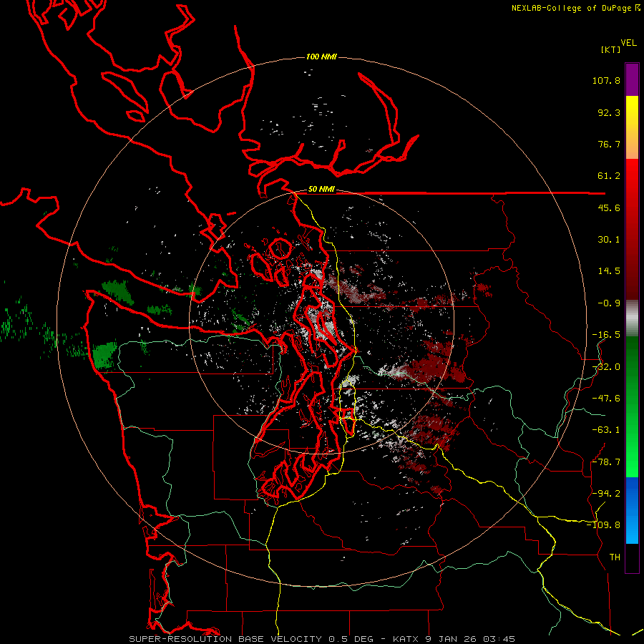Click the bright green segment of the color bar
The width and height of the screenshot is (644, 644).
(x=632, y=406)
